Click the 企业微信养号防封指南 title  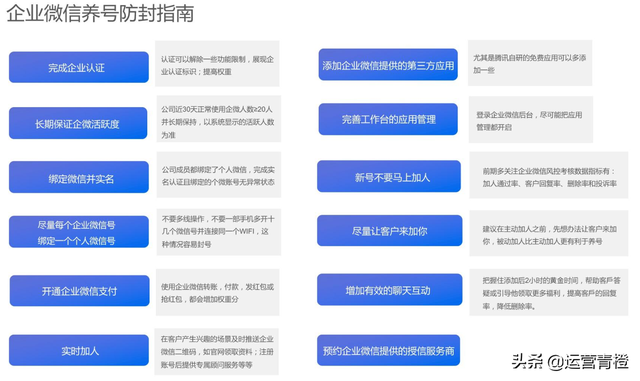100,13
